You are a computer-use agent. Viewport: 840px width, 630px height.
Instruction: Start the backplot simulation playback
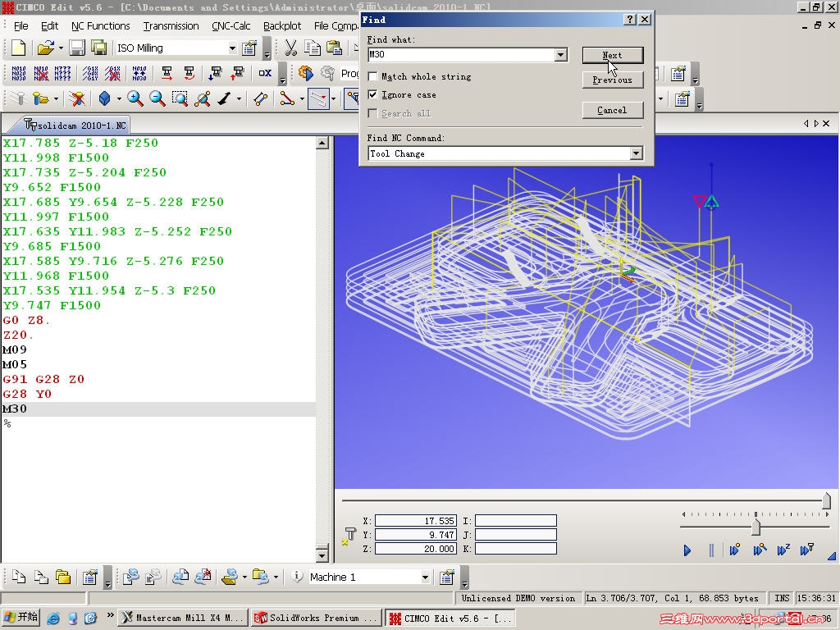(687, 550)
